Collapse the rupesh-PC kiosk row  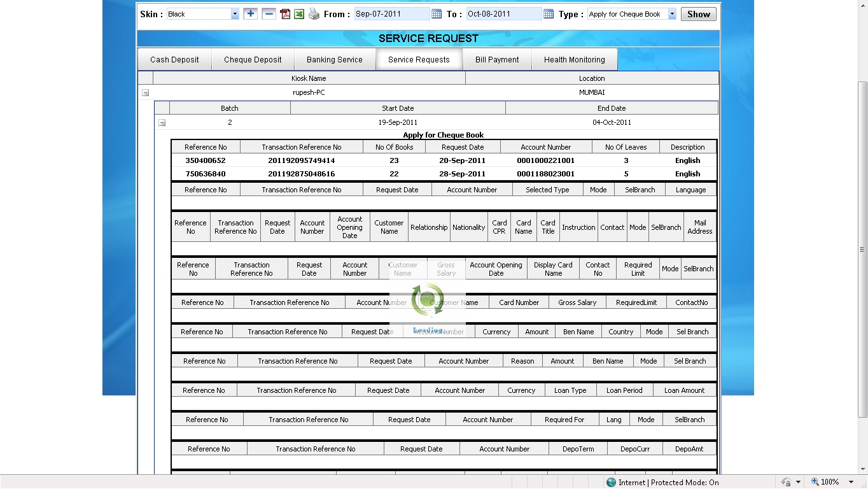pos(145,92)
